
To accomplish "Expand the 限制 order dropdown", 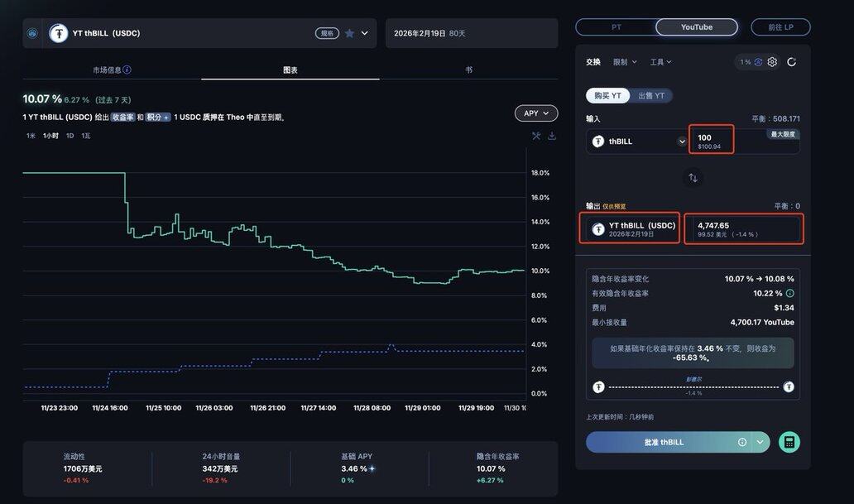I will click(x=625, y=62).
